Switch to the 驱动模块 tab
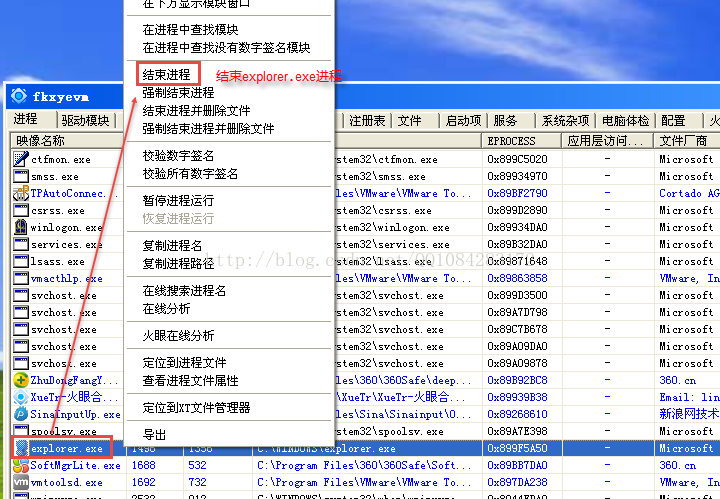 point(86,121)
